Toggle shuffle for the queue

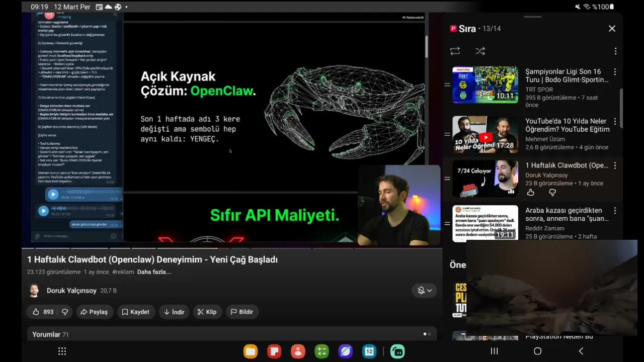(480, 51)
